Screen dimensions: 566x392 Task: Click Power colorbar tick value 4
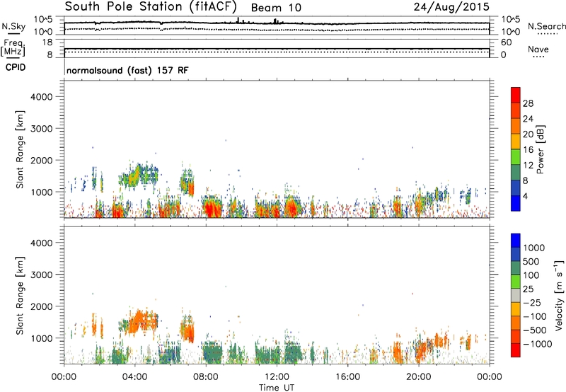pos(525,196)
